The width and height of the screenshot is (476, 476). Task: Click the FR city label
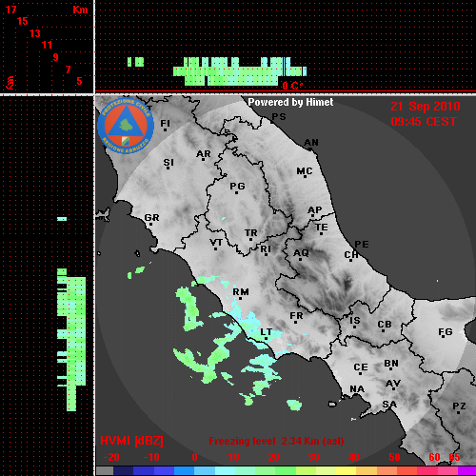coord(296,316)
